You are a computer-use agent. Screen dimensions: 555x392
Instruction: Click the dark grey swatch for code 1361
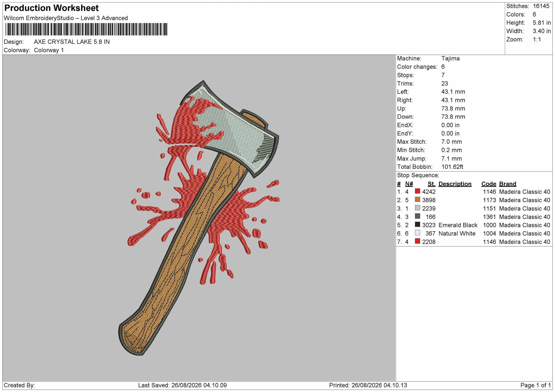pyautogui.click(x=418, y=216)
